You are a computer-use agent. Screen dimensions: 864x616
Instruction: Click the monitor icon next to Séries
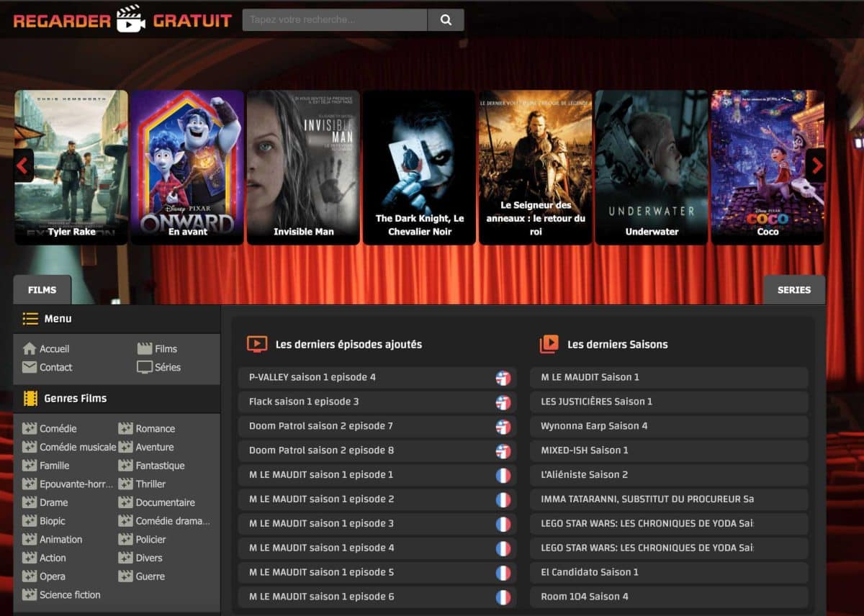coord(145,367)
